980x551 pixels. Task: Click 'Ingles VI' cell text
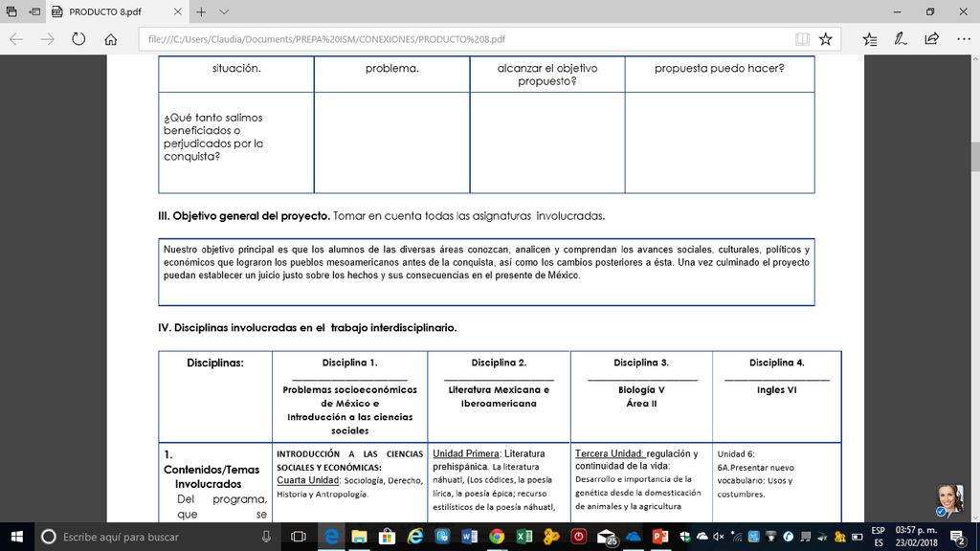(777, 390)
